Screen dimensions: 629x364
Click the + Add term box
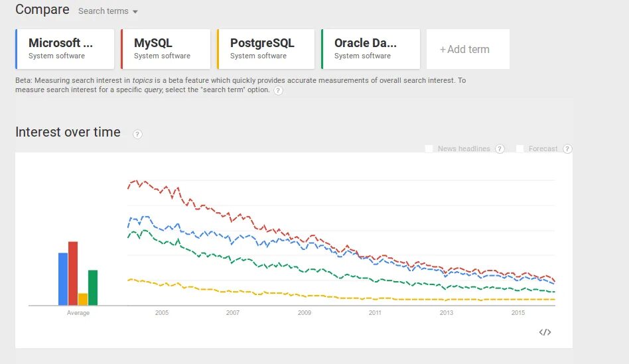(x=467, y=49)
